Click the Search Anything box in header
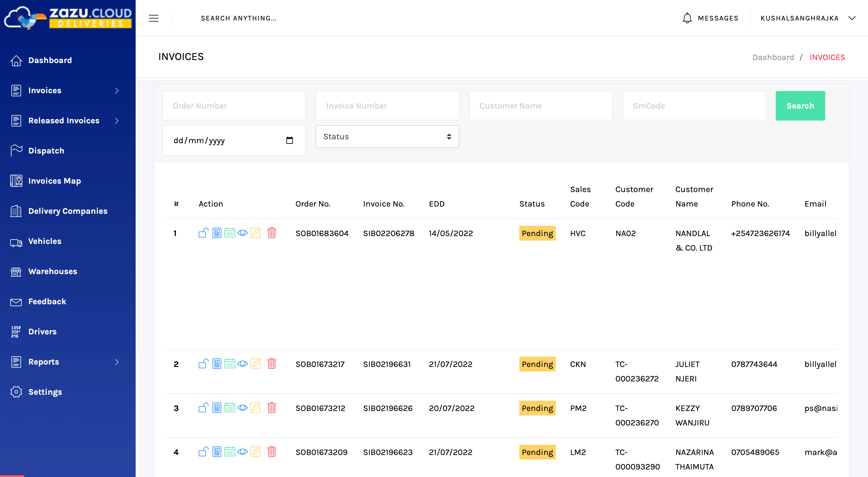 (239, 18)
